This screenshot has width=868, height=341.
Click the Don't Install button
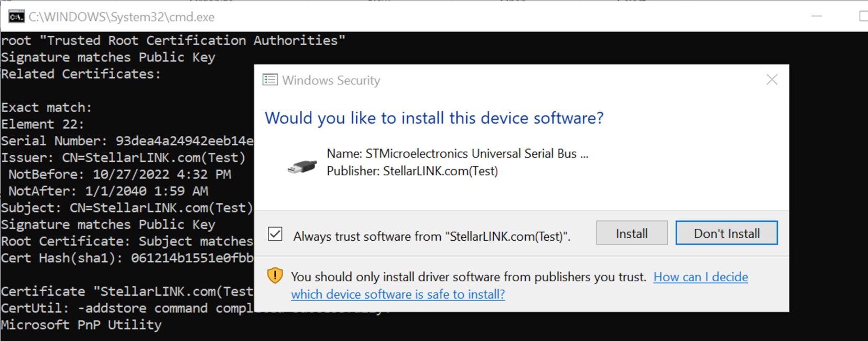[x=726, y=233]
